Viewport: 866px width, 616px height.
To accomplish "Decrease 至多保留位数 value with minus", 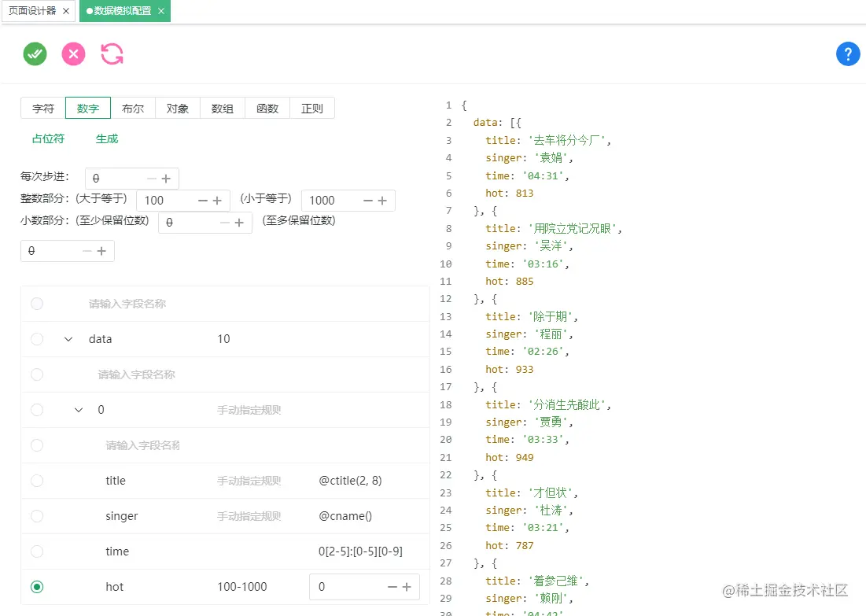I will (87, 251).
